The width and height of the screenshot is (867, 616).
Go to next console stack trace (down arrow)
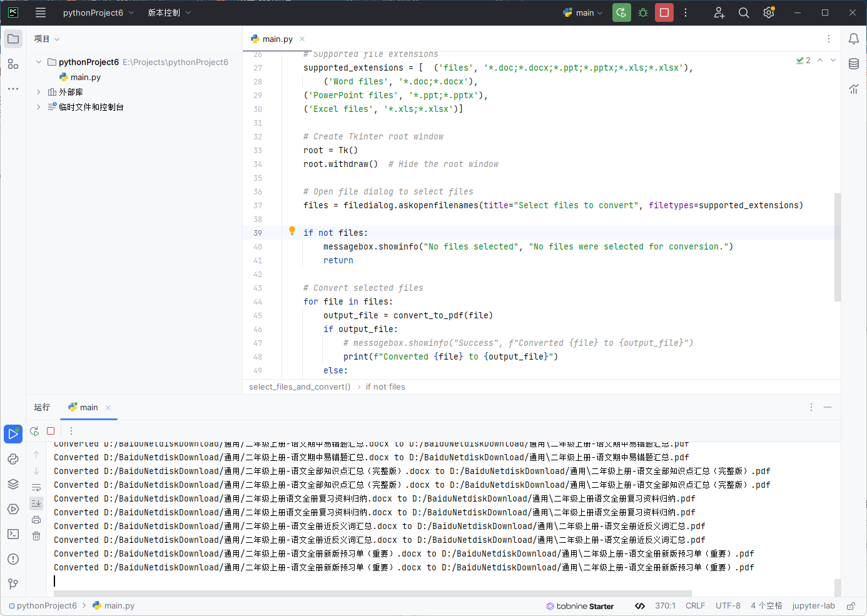pos(36,471)
